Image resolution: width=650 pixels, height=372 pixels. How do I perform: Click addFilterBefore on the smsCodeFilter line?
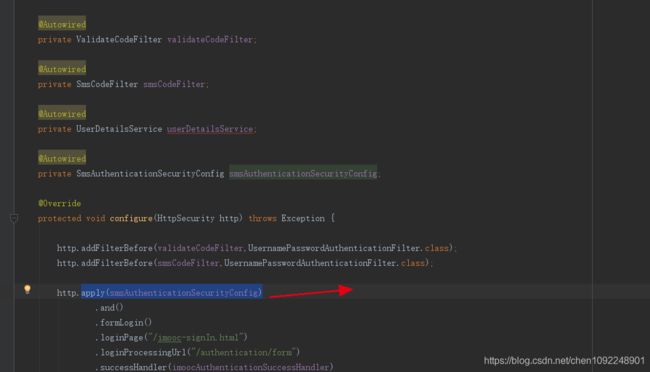(117, 263)
